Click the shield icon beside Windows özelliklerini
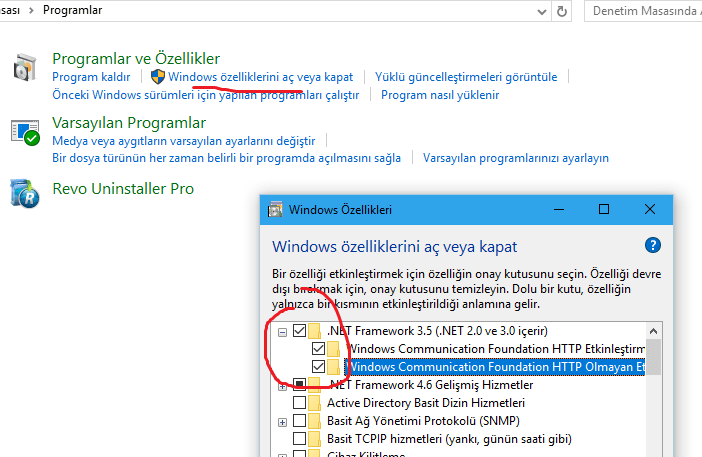This screenshot has height=457, width=702. (158, 77)
